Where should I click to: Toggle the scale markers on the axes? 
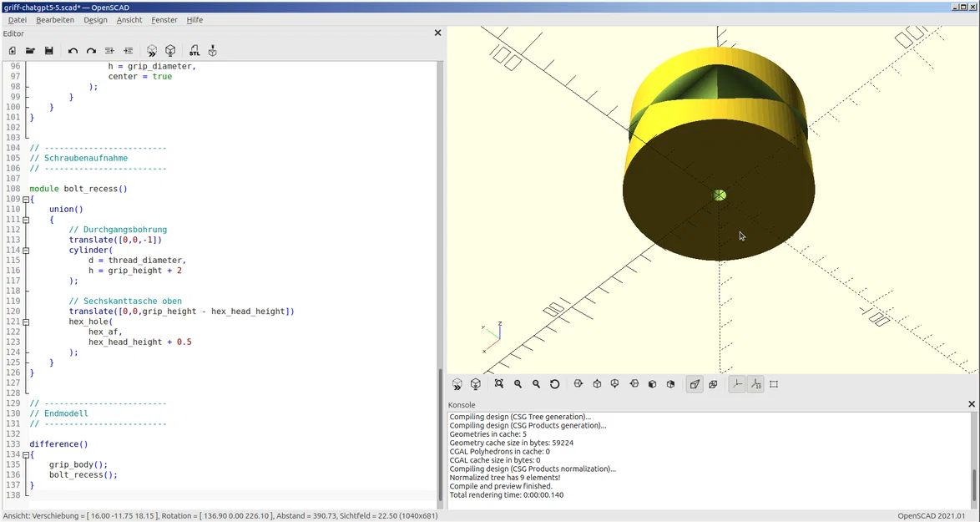(x=755, y=384)
